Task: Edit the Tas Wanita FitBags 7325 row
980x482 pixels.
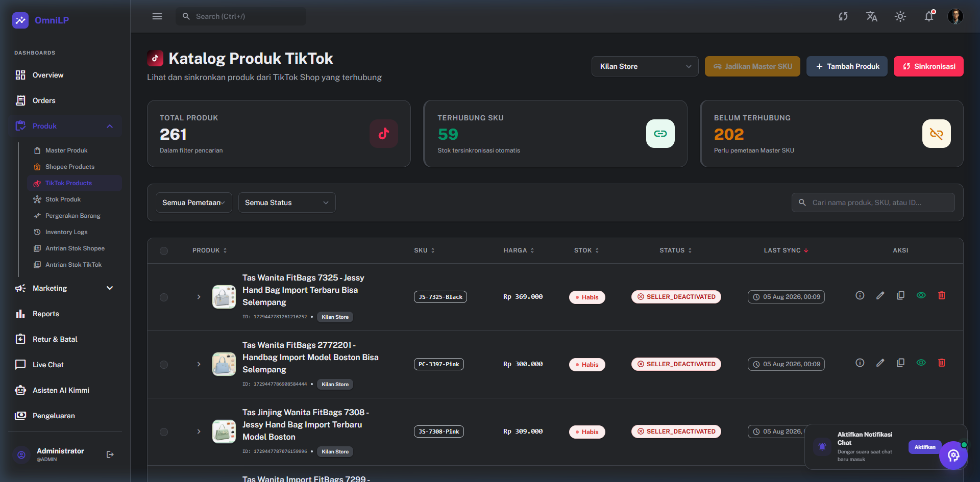Action: [x=880, y=295]
